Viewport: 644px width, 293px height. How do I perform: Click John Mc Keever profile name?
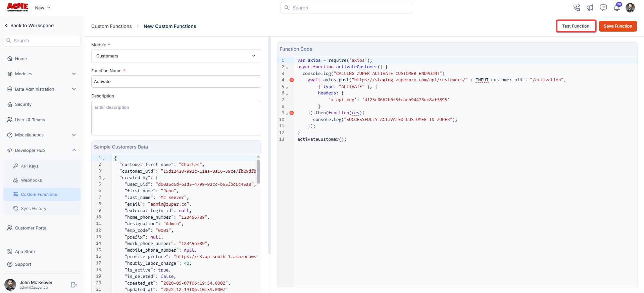click(x=36, y=282)
